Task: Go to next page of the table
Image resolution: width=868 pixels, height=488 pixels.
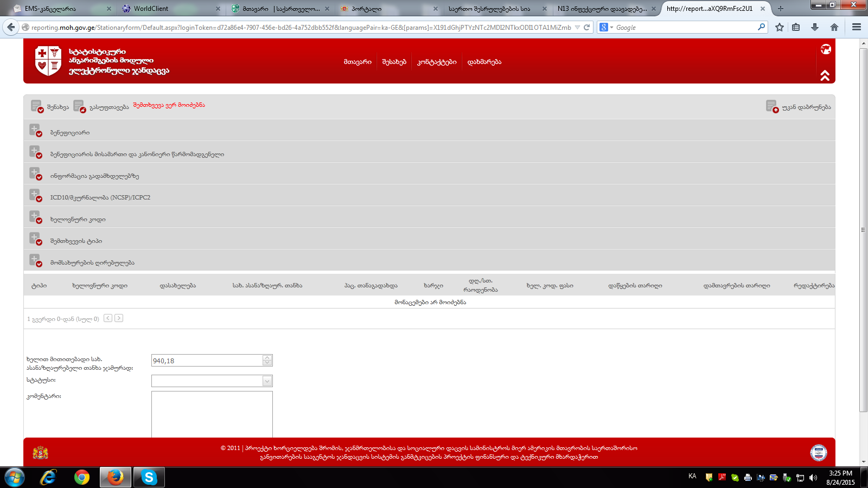Action: point(119,318)
